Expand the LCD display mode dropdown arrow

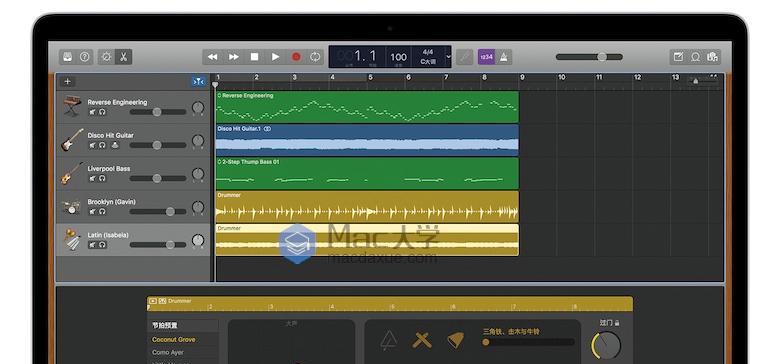click(x=448, y=57)
